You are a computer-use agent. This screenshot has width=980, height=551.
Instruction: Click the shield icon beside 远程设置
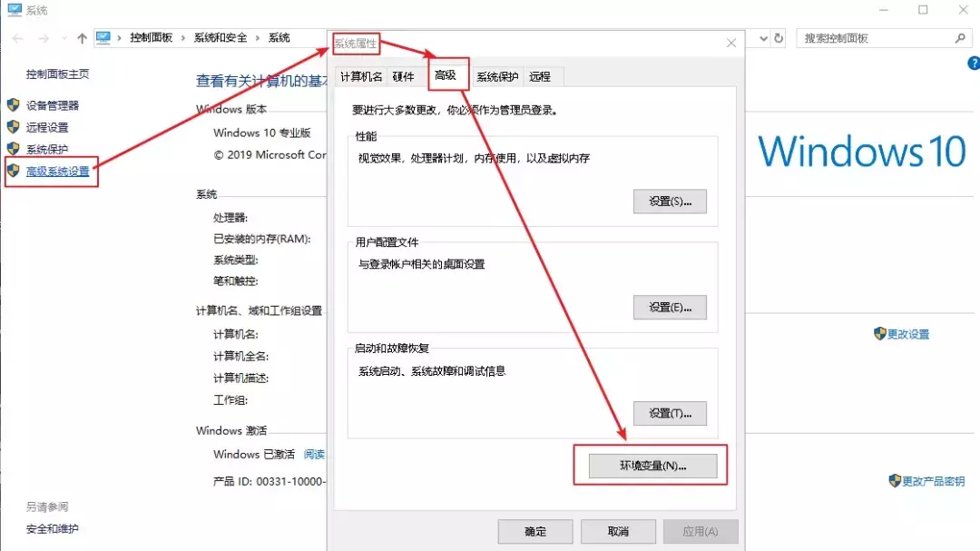tap(13, 127)
